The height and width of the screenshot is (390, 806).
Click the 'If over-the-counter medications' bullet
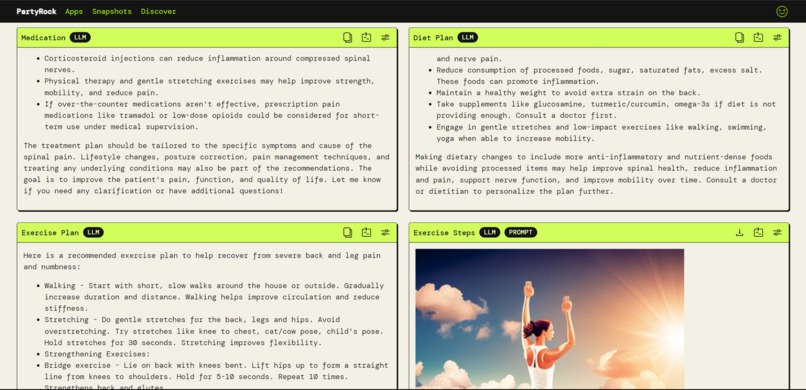211,115
